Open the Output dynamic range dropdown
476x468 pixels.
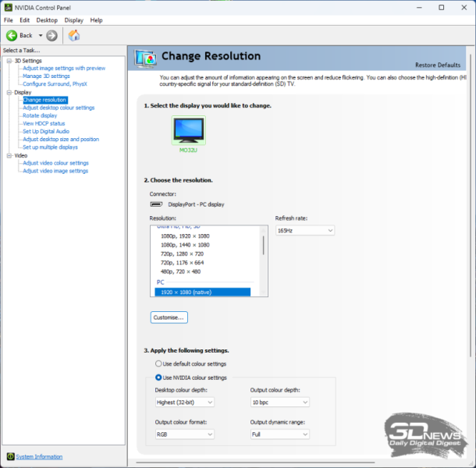point(279,434)
